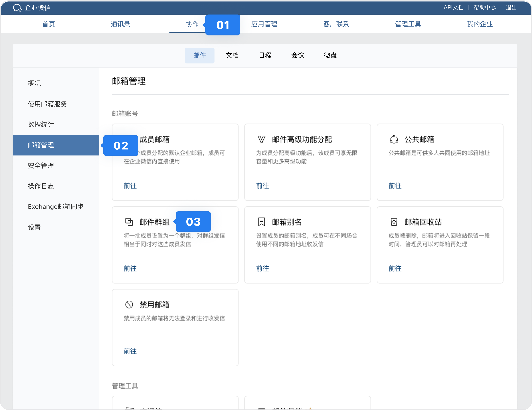Select Exchange邮箱同步 in the sidebar
Screen dimensions: 532x410
coord(56,207)
